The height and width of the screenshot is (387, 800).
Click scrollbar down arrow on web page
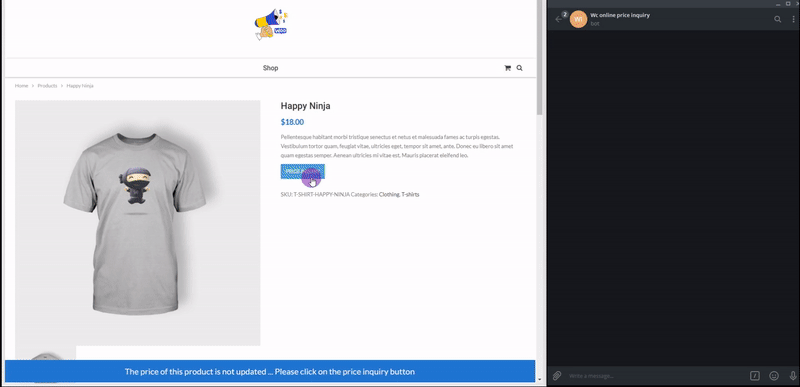coord(540,379)
